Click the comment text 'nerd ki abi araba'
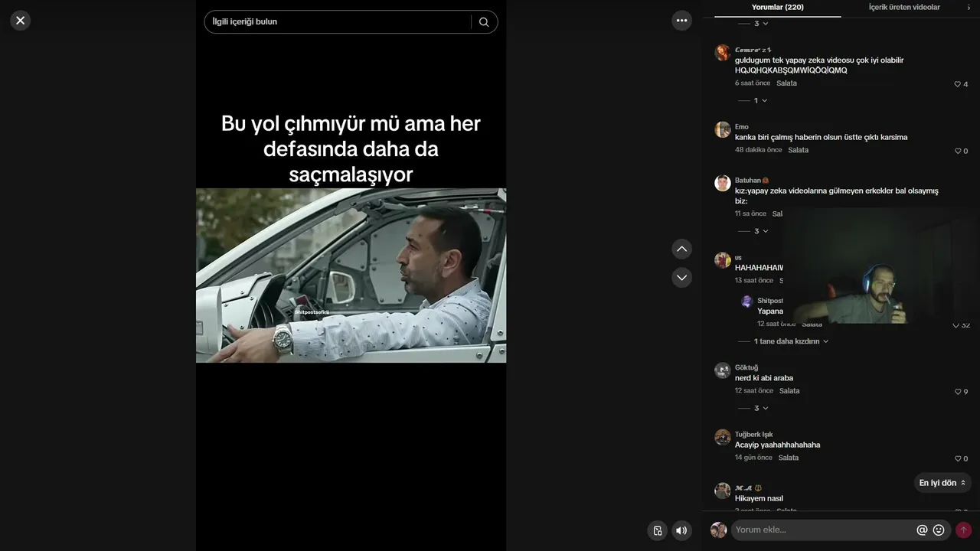The image size is (980, 551). 764,378
